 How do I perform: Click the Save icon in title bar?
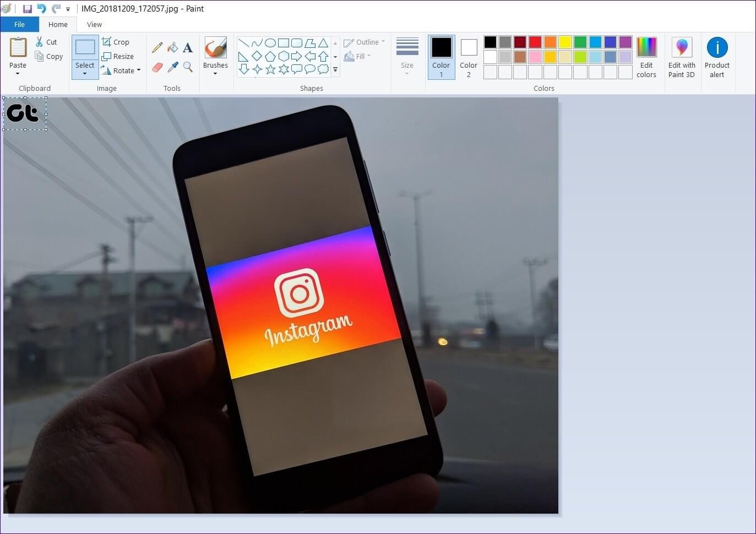tap(27, 9)
